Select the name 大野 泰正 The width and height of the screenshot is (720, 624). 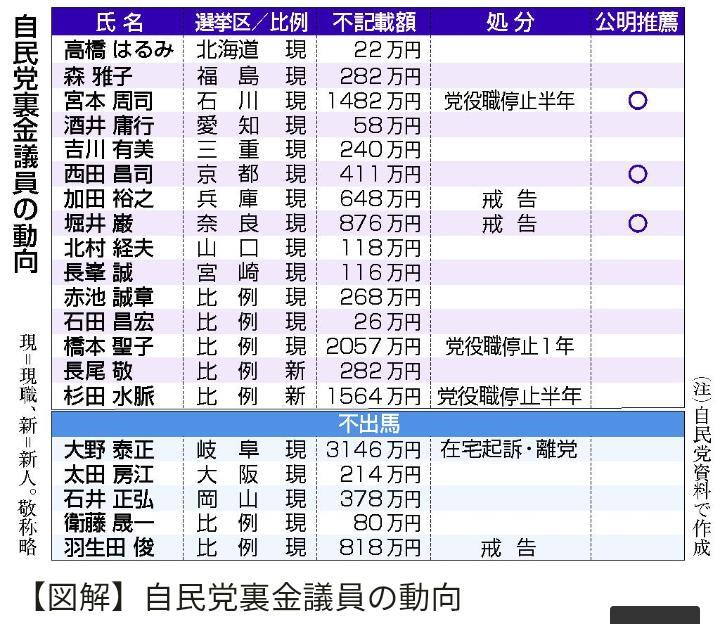pyautogui.click(x=108, y=450)
